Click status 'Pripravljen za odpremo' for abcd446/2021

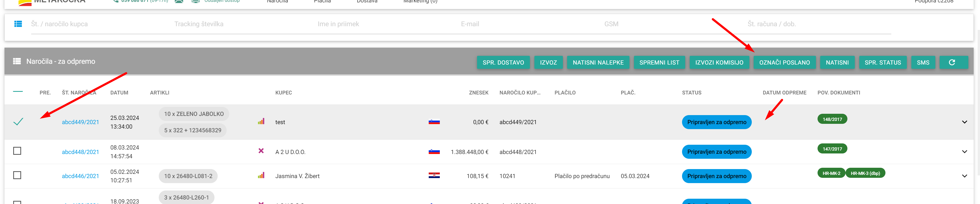click(717, 176)
